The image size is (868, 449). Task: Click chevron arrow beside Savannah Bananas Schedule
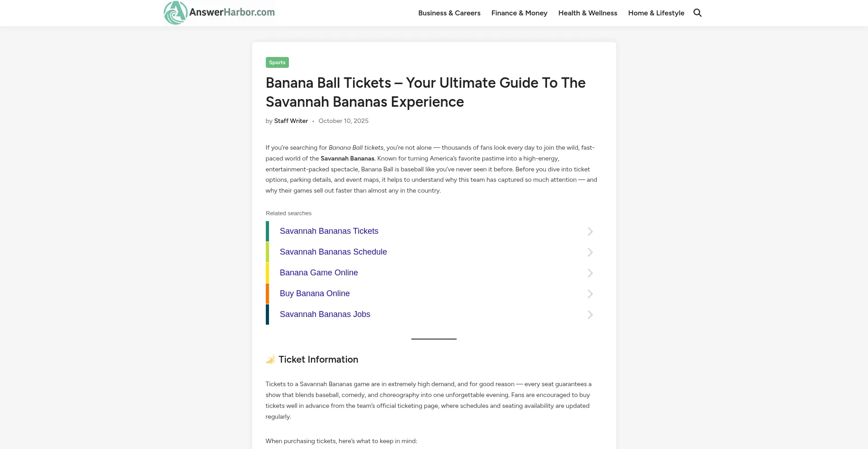pyautogui.click(x=590, y=252)
